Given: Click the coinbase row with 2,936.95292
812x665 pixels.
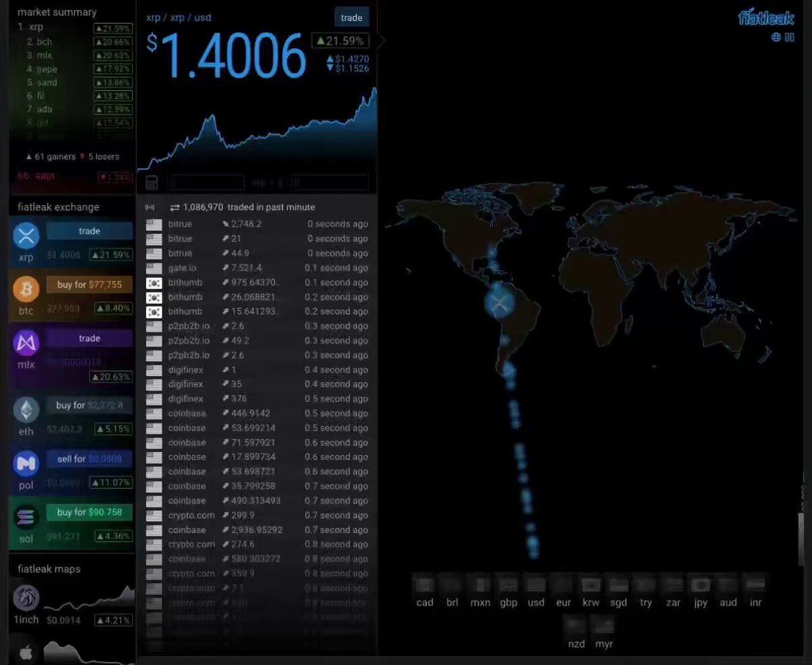Looking at the screenshot, I should [x=257, y=530].
